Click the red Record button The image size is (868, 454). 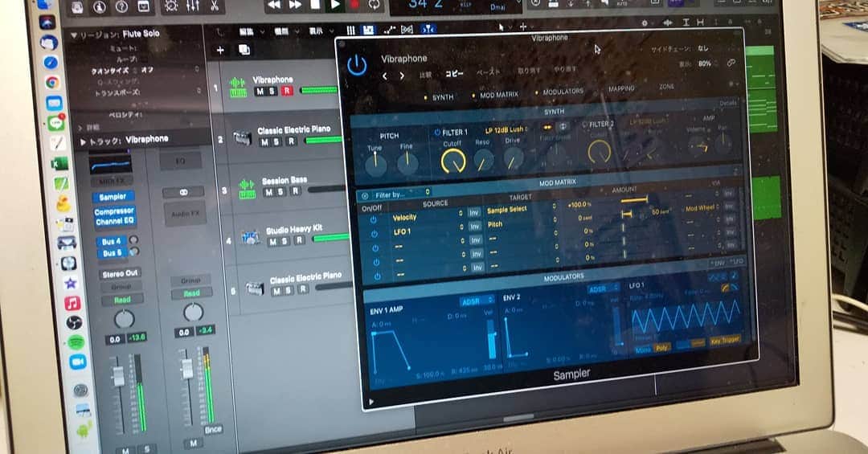coord(354,5)
